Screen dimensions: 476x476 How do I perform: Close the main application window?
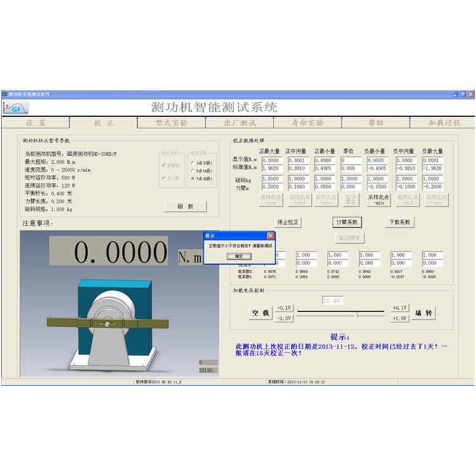click(470, 95)
